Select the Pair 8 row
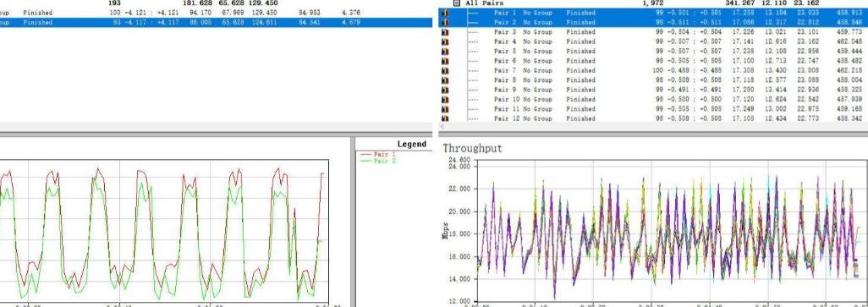 653,80
